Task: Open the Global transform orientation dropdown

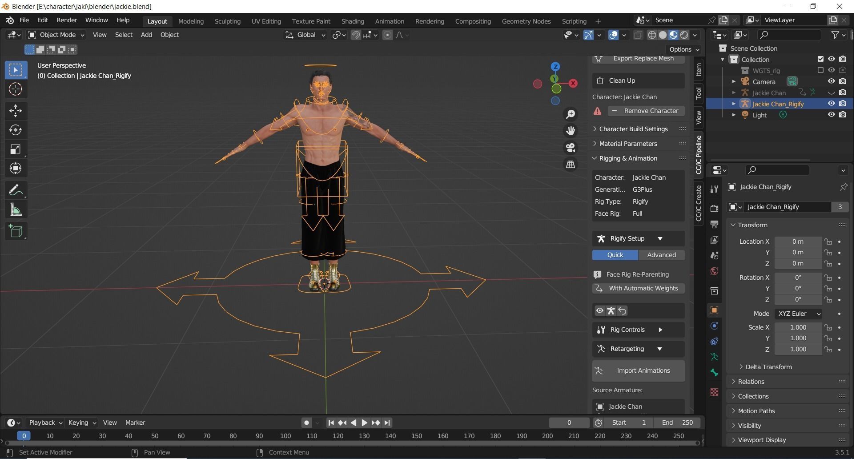Action: click(x=305, y=35)
